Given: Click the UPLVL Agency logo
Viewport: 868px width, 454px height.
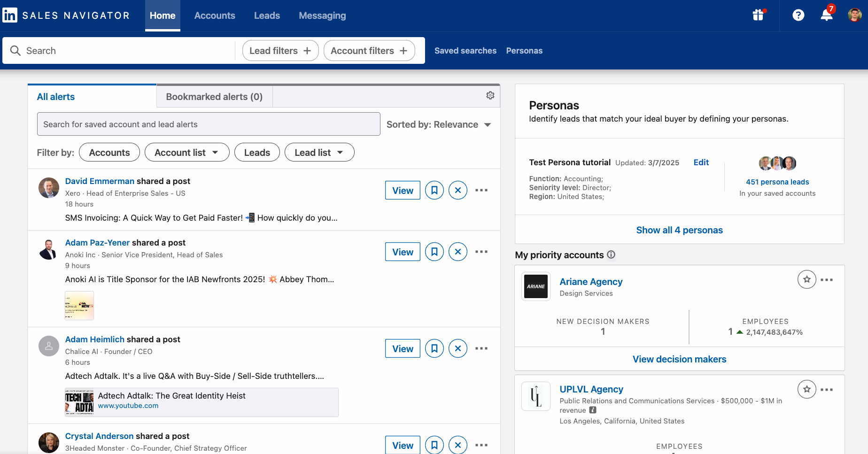Looking at the screenshot, I should pos(536,396).
